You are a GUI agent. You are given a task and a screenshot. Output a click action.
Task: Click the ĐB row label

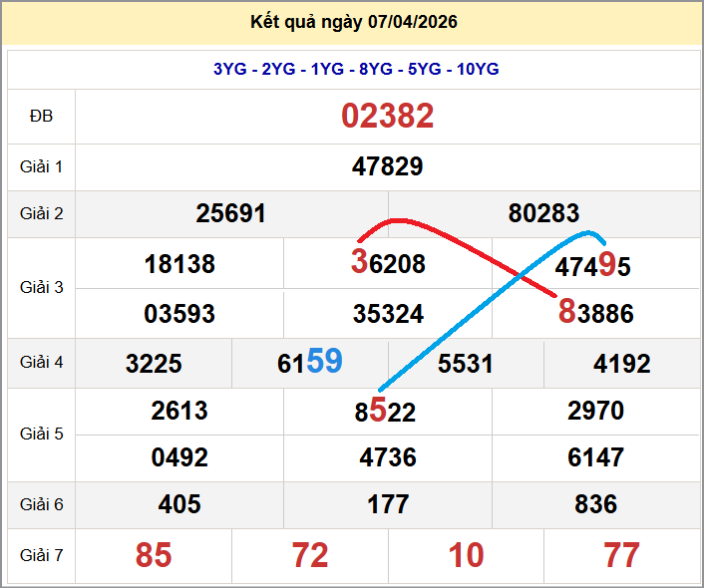41,117
